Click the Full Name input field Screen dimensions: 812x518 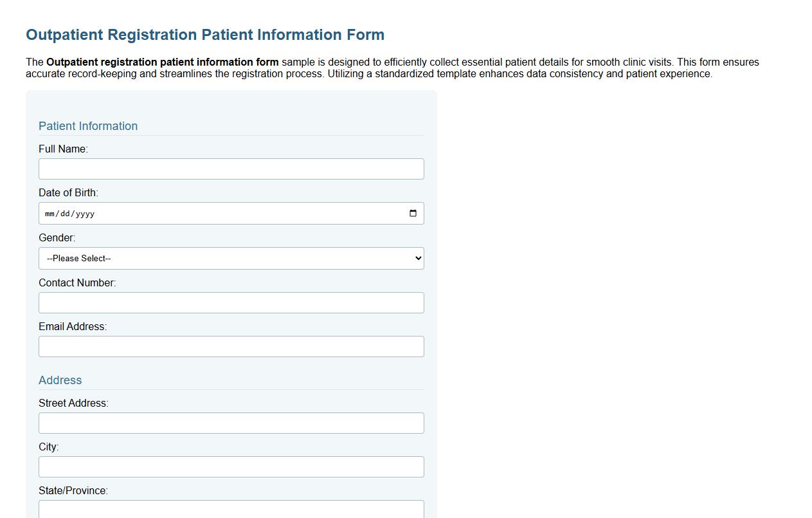(231, 169)
